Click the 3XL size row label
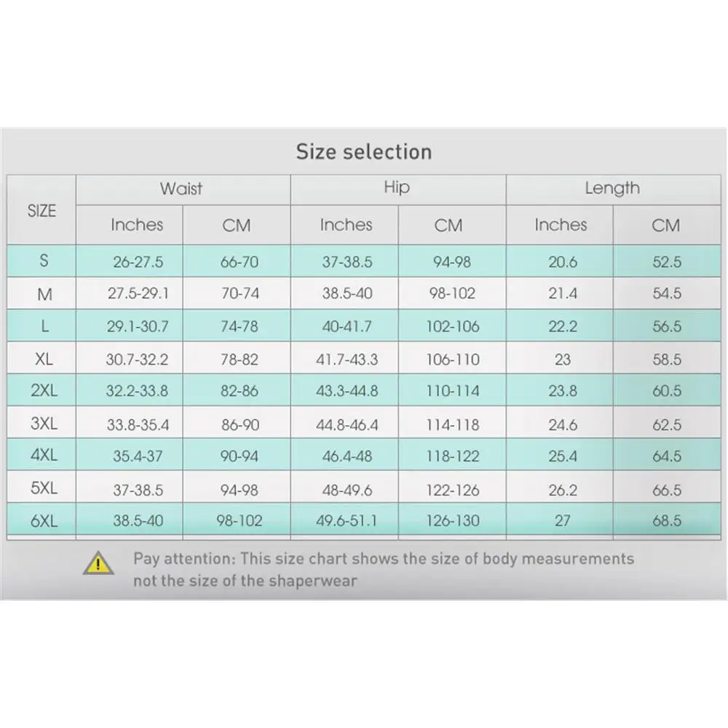This screenshot has height=728, width=728. pyautogui.click(x=44, y=424)
